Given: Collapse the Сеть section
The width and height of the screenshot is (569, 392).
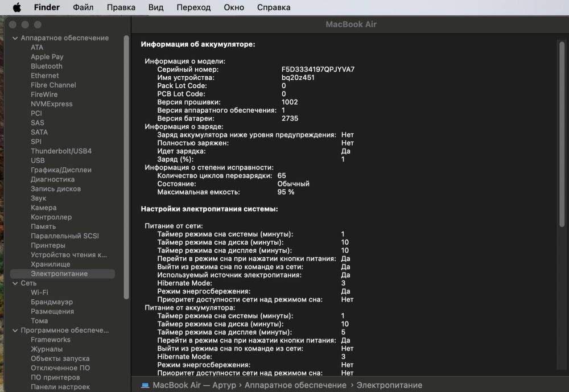Looking at the screenshot, I should (x=15, y=283).
